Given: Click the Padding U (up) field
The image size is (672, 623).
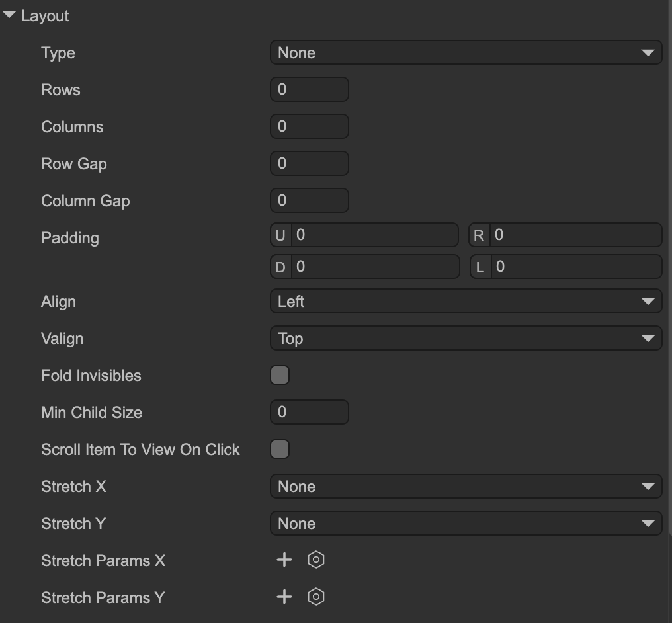Looking at the screenshot, I should (x=374, y=235).
